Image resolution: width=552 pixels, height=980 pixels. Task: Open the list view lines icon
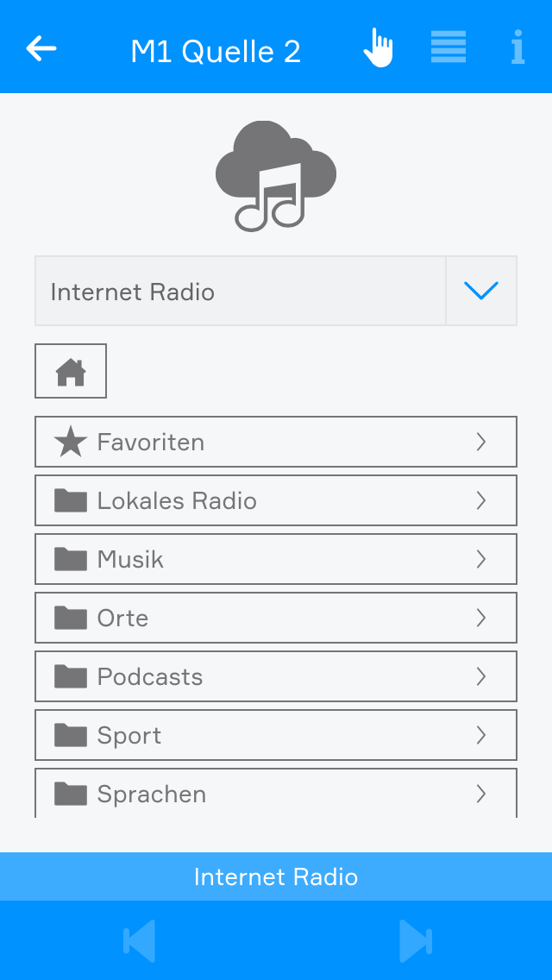click(448, 47)
